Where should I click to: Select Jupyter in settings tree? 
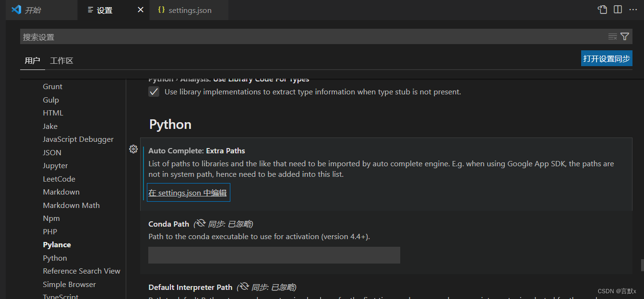(x=55, y=166)
